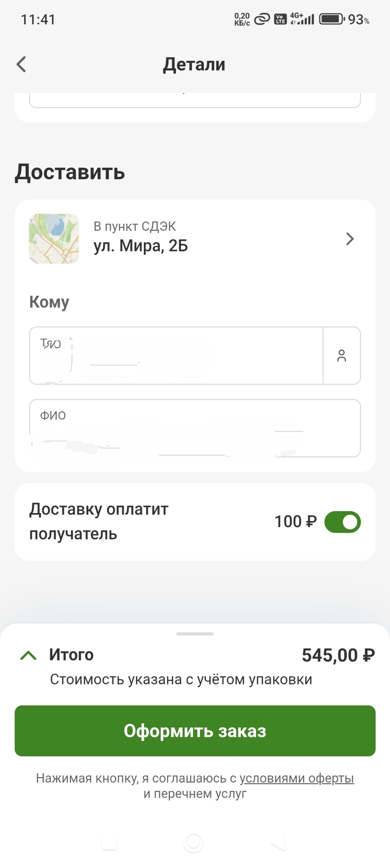This screenshot has height=868, width=390.
Task: Tap the phone number input field
Action: (x=176, y=355)
